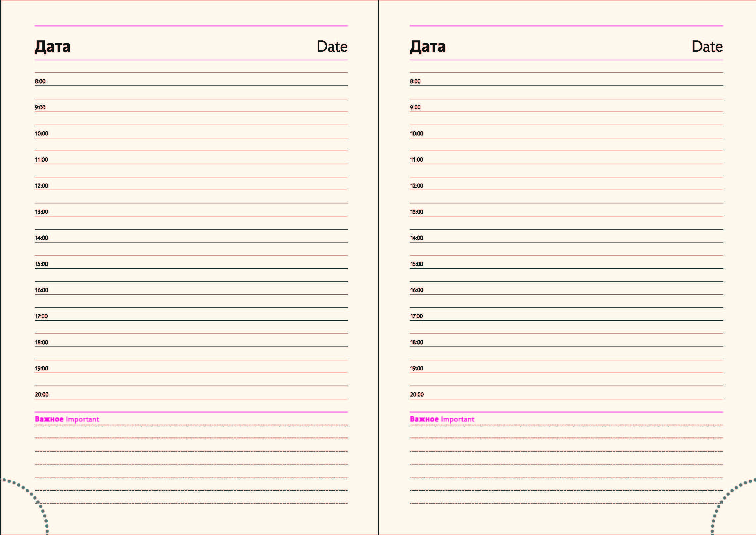Click the 15:00 label on left page
756x535 pixels.
[x=41, y=264]
